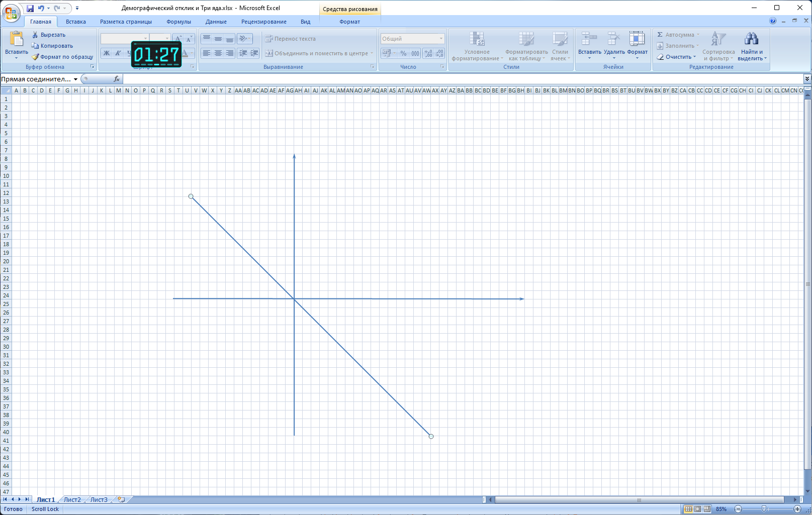Expand the formula bar
Image resolution: width=812 pixels, height=515 pixels.
pos(807,78)
